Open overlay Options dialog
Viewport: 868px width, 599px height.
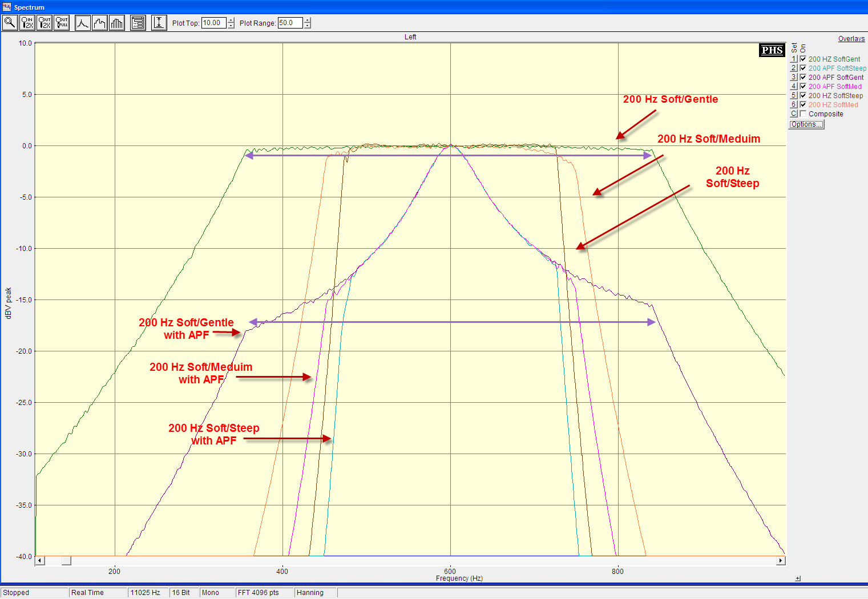[x=806, y=124]
